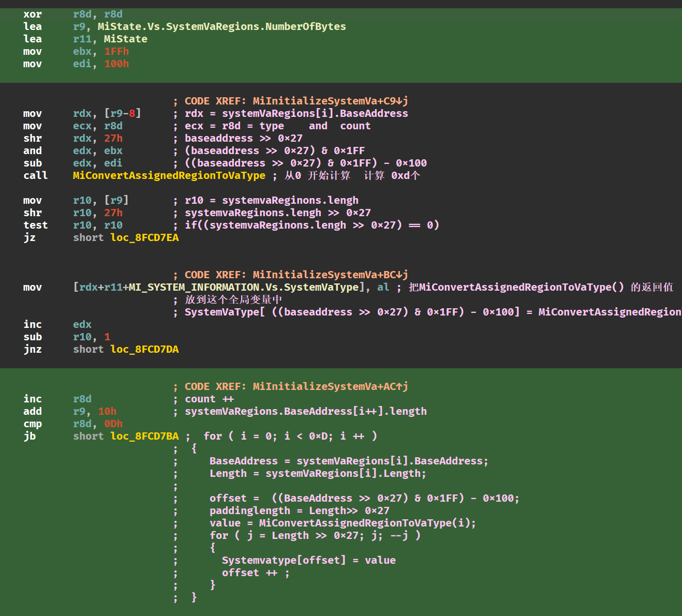Click the comment '放到这个全局变量中'
The image size is (682, 616).
click(233, 299)
